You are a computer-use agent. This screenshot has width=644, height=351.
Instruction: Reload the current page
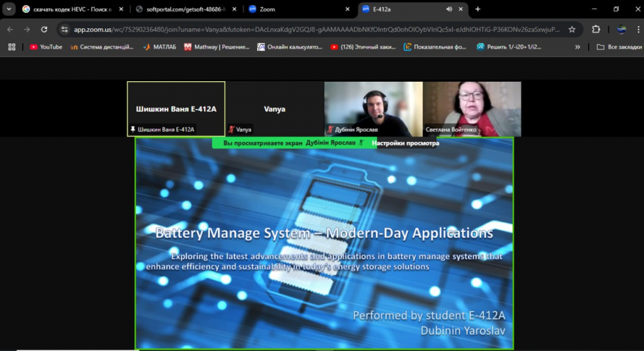(44, 29)
